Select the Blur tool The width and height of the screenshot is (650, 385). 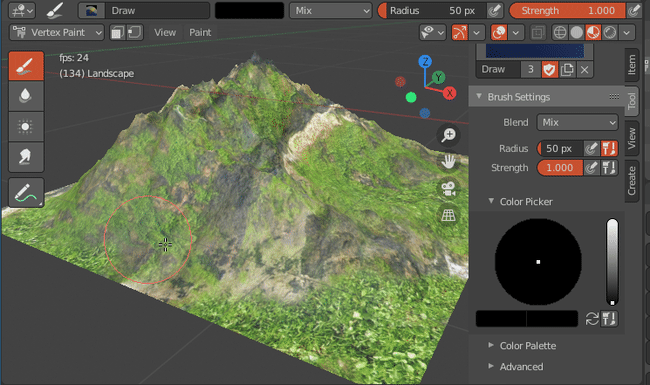click(26, 96)
